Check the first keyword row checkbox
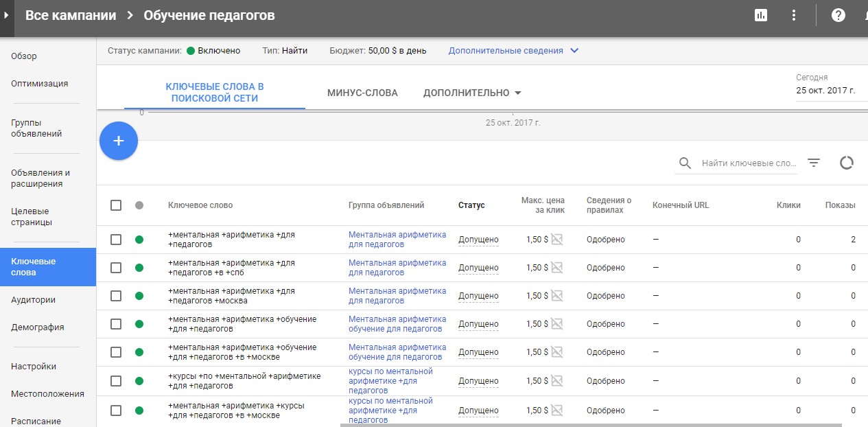The image size is (868, 427). (x=116, y=240)
